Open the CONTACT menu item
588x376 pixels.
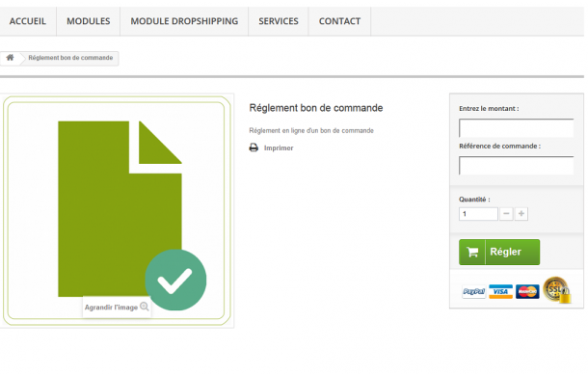pos(339,21)
